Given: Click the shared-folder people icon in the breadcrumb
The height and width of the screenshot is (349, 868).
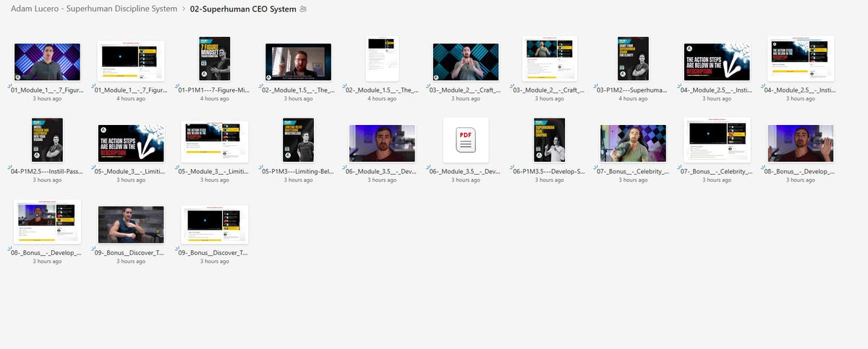Looking at the screenshot, I should [303, 9].
